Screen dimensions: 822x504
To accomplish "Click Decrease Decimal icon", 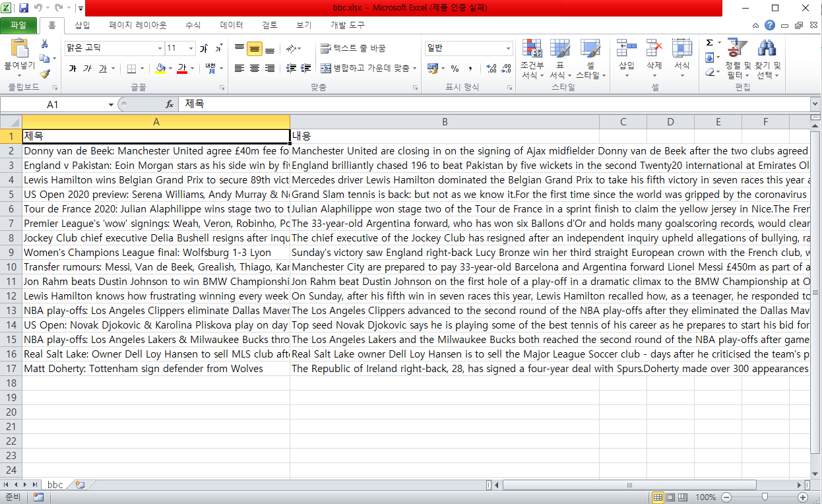I will tap(506, 69).
